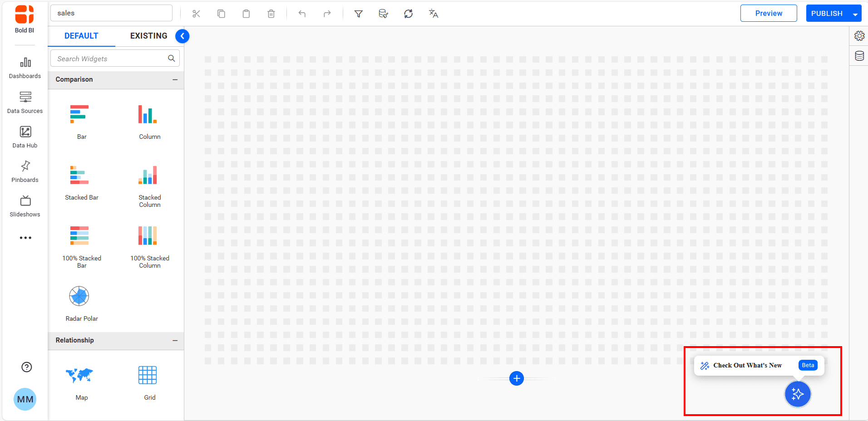This screenshot has width=868, height=421.
Task: Open Data Sources from the sidebar
Action: [x=25, y=103]
